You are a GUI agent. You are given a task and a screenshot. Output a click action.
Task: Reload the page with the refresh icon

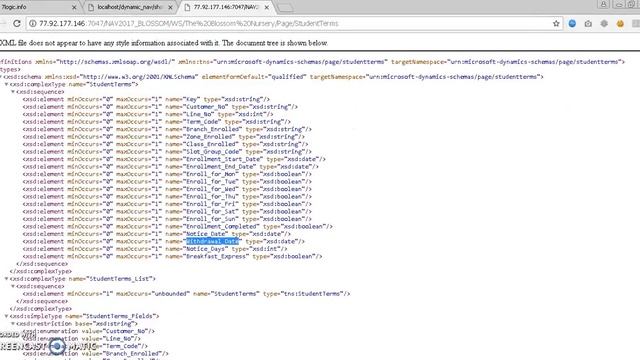pyautogui.click(x=17, y=24)
